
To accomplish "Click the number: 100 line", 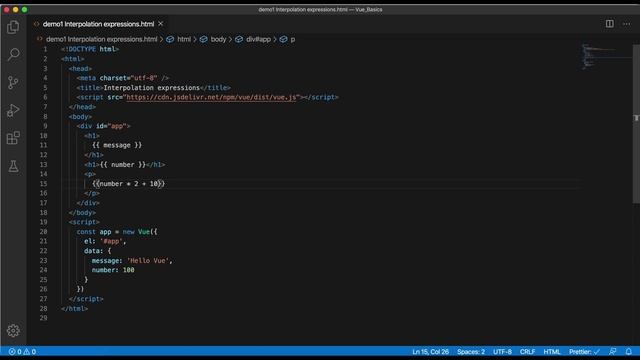I will (113, 270).
